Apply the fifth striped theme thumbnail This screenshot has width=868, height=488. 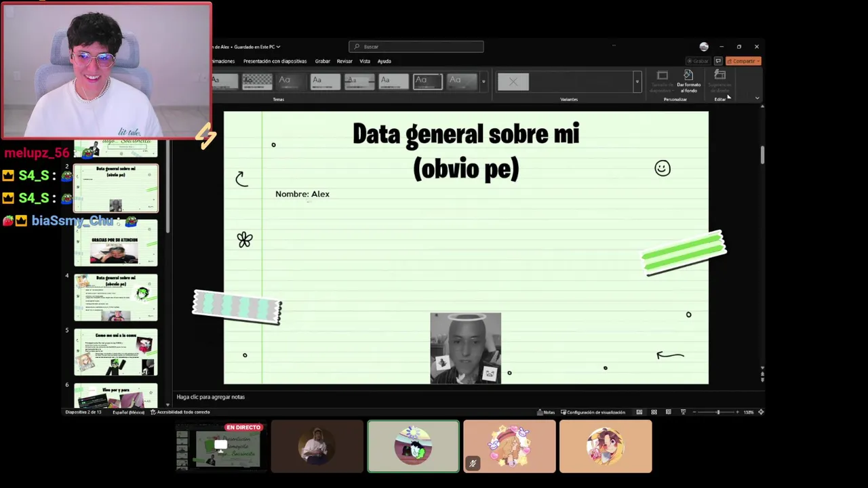tap(359, 81)
